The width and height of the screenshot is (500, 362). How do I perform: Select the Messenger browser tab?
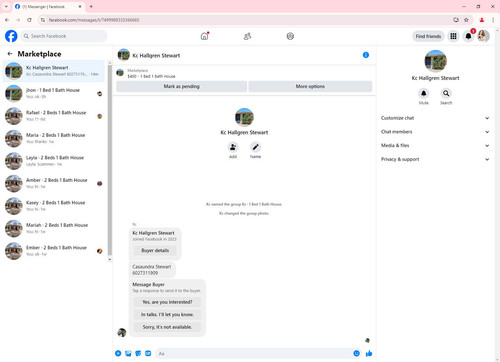(48, 6)
